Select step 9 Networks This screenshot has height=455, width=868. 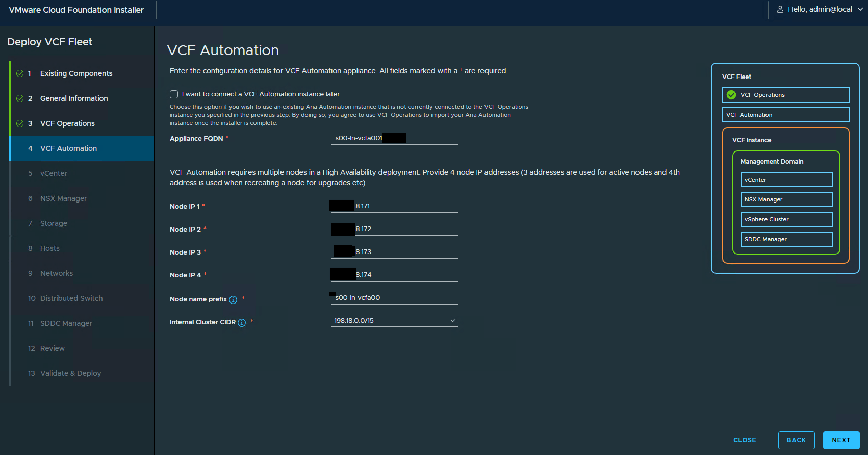pos(82,273)
